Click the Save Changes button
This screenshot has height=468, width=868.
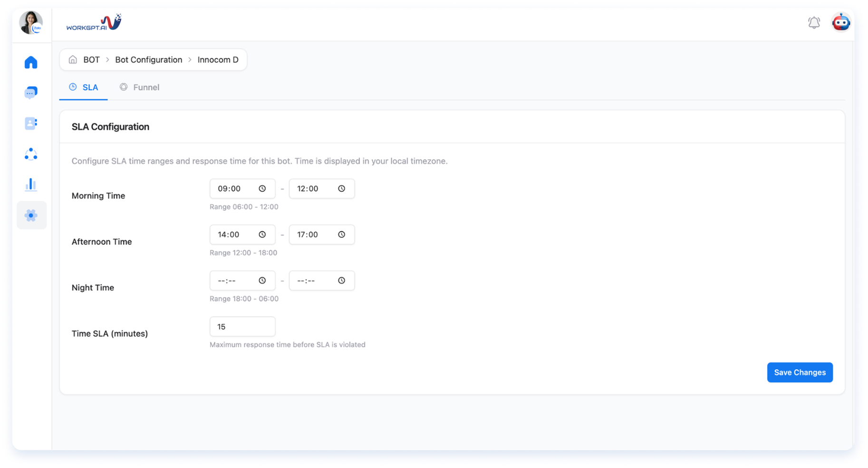(x=800, y=372)
